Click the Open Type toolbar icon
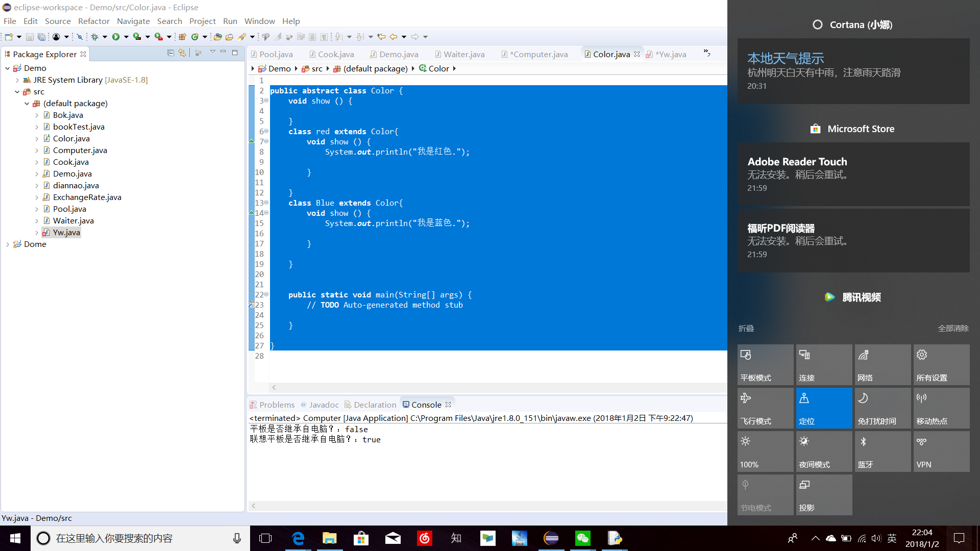Image resolution: width=980 pixels, height=551 pixels. (218, 37)
